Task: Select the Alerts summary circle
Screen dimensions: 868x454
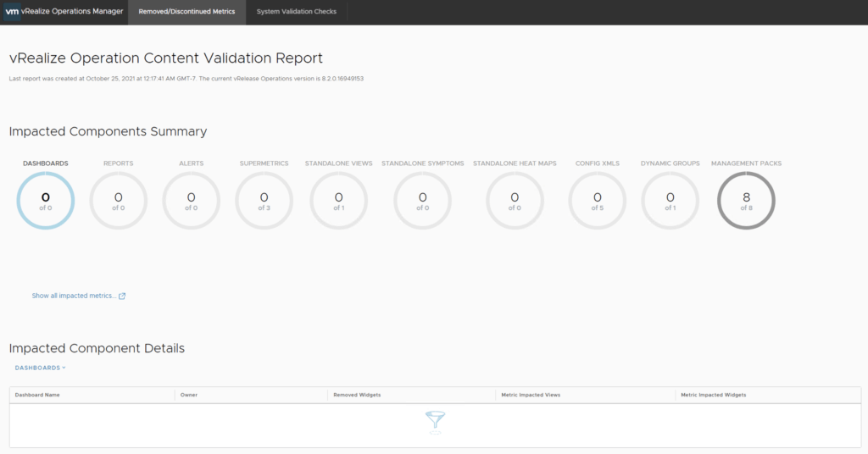Action: [x=191, y=201]
